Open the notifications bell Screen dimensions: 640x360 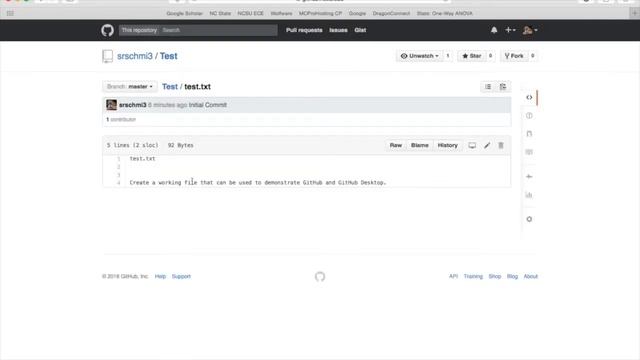pyautogui.click(x=494, y=30)
